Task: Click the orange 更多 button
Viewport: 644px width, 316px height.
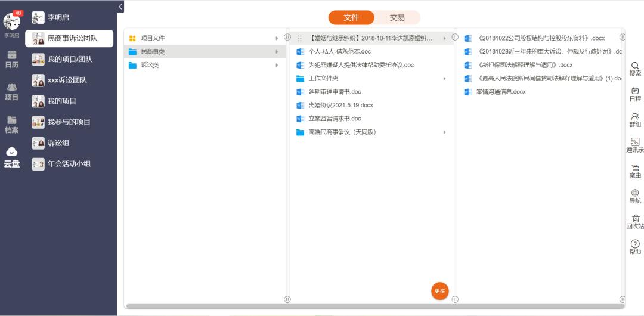Action: (x=440, y=291)
